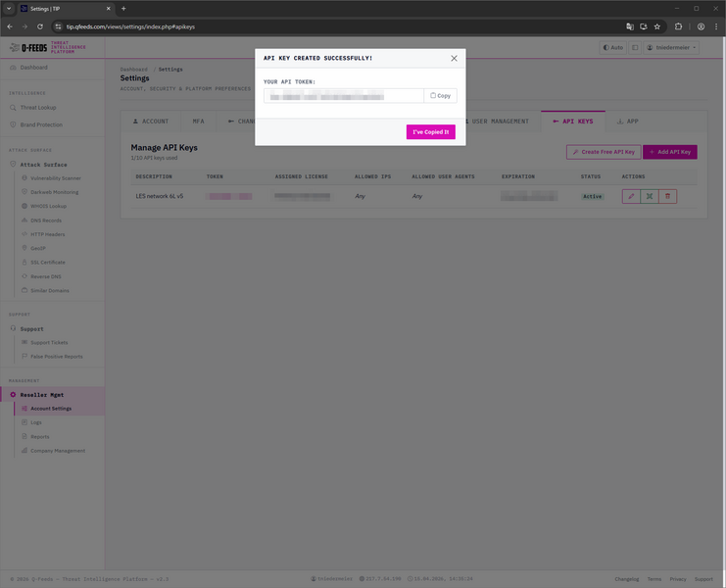726x588 pixels.
Task: Click the LES network 6L v5 description
Action: pyautogui.click(x=160, y=196)
